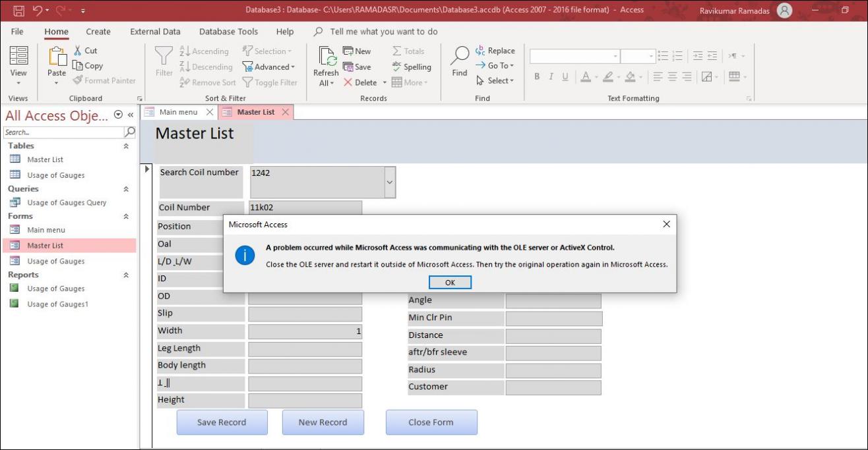
Task: Click New Record button
Action: 323,422
